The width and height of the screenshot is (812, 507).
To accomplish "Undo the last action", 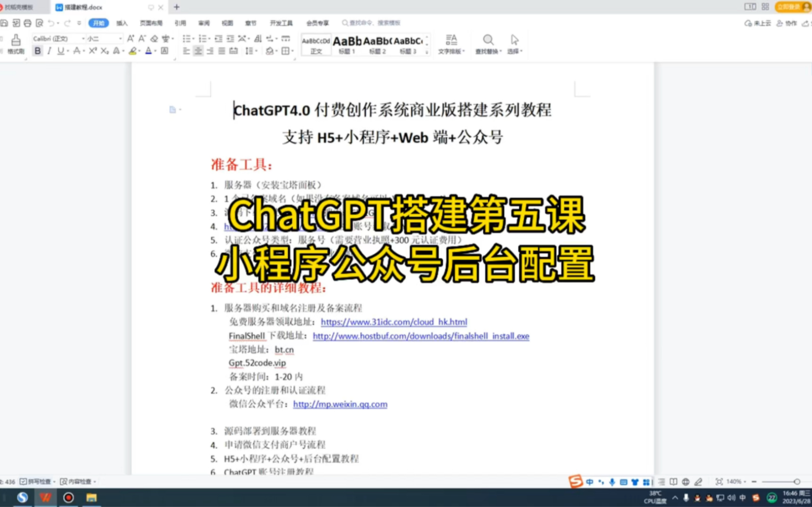I will tap(51, 23).
